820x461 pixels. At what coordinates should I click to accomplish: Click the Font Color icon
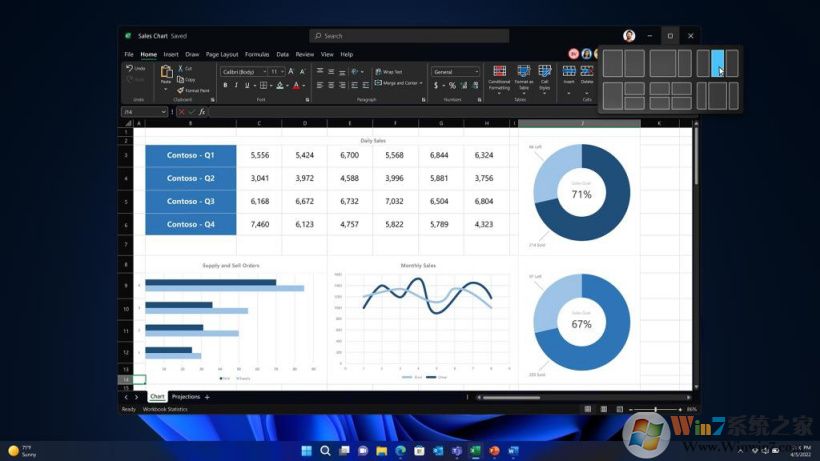tap(294, 85)
